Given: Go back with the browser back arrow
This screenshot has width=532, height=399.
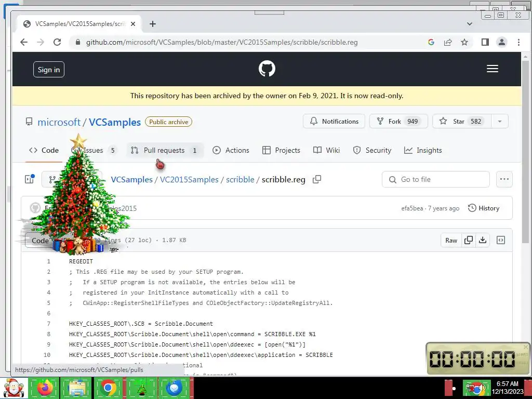Looking at the screenshot, I should [x=24, y=42].
